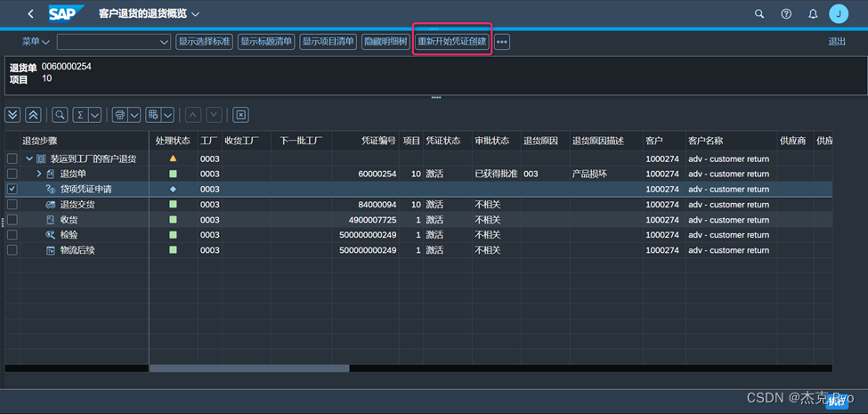Open the sum options dropdown arrow
The height and width of the screenshot is (414, 868).
[x=94, y=115]
